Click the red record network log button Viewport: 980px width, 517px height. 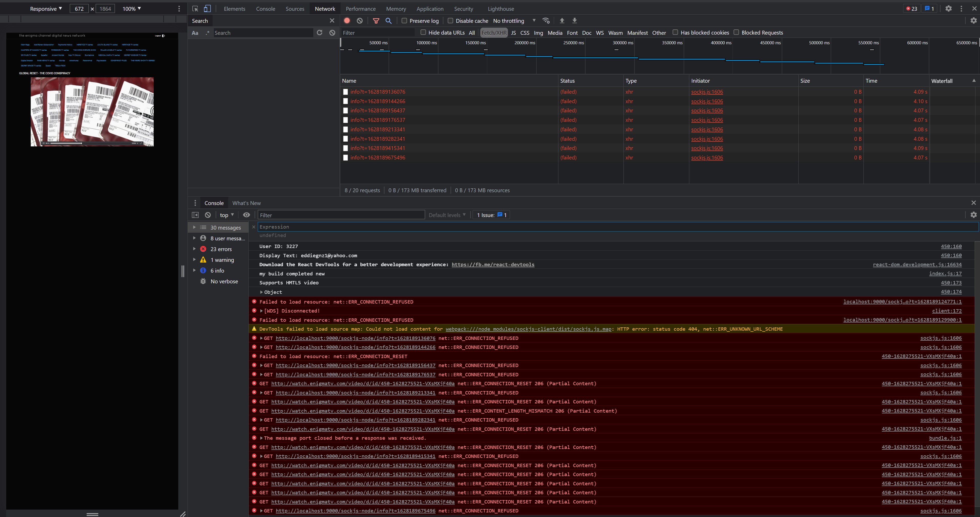tap(347, 20)
